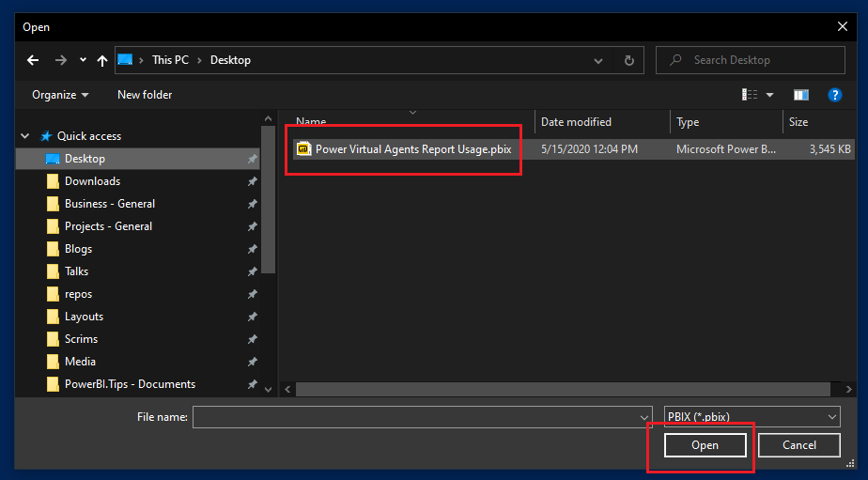Open the PBIX (*.pbix) file type dropdown
The width and height of the screenshot is (868, 480).
click(x=752, y=417)
